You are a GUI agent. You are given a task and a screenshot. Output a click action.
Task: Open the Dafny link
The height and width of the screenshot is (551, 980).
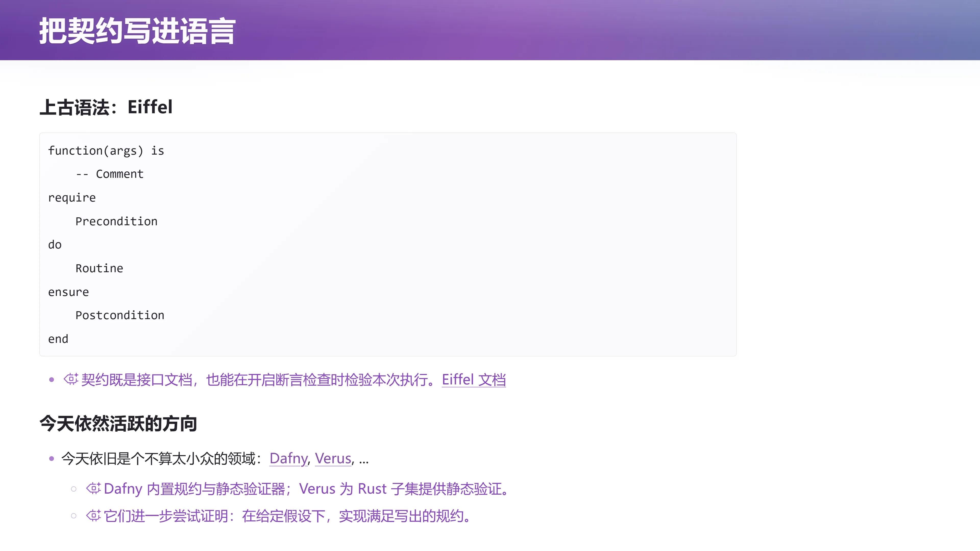(288, 458)
